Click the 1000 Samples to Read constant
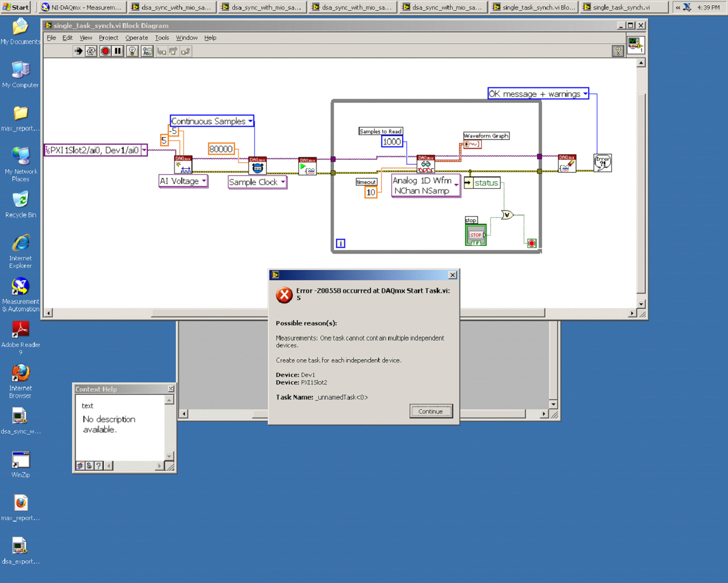728x583 pixels. click(391, 141)
